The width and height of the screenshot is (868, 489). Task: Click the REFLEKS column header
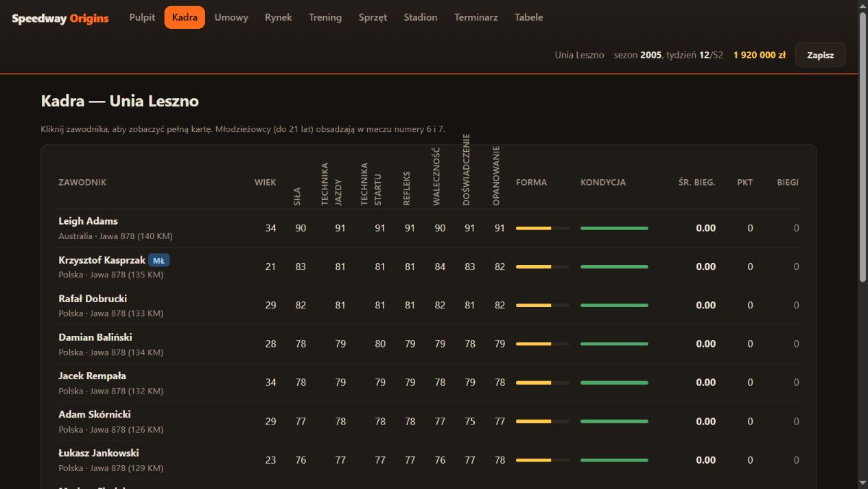(x=406, y=188)
